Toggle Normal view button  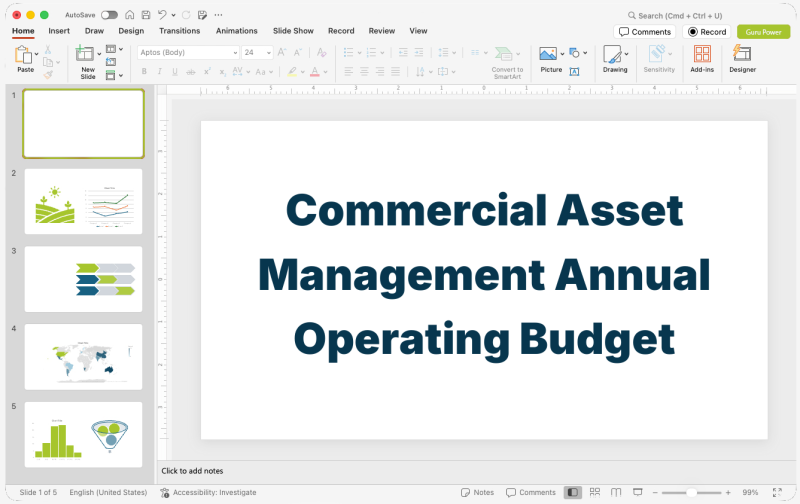tap(572, 492)
